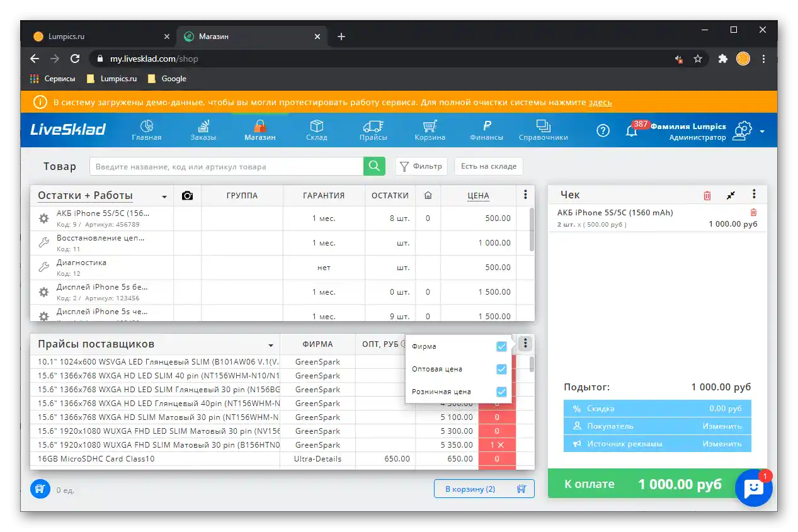Viewport: 798px width, 532px height.
Task: Open notifications via the bell icon
Action: coord(632,130)
